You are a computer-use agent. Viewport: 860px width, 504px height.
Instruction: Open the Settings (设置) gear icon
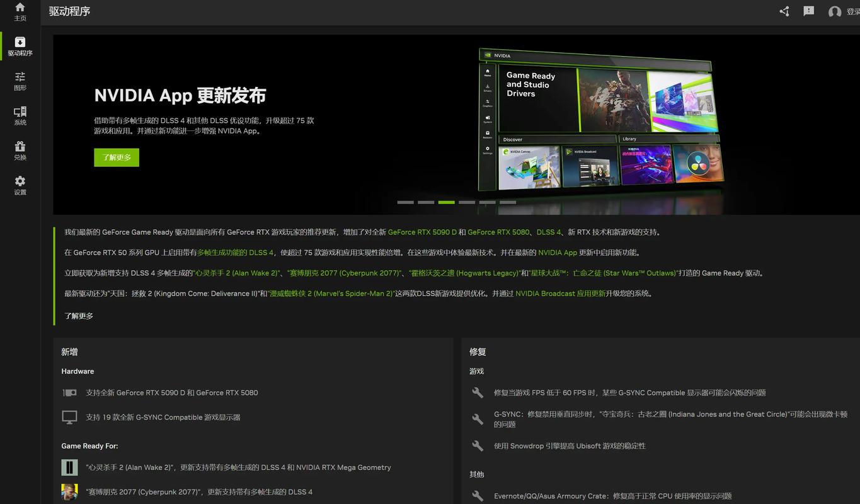(x=20, y=185)
